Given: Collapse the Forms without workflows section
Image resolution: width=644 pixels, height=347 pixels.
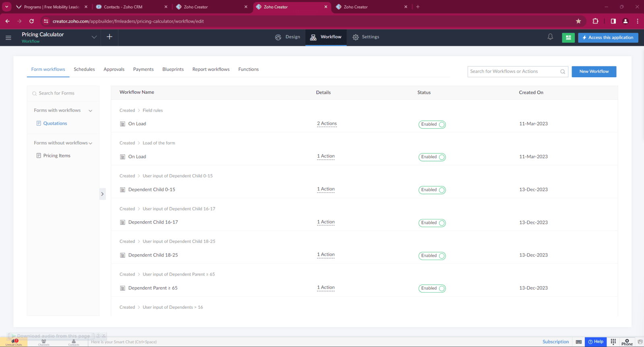Looking at the screenshot, I should point(91,143).
